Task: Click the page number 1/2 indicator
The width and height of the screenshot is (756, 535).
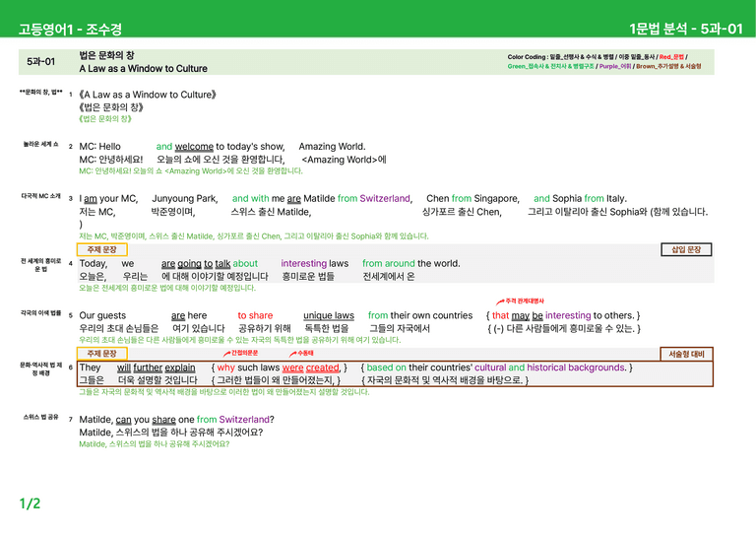Action: tap(30, 503)
